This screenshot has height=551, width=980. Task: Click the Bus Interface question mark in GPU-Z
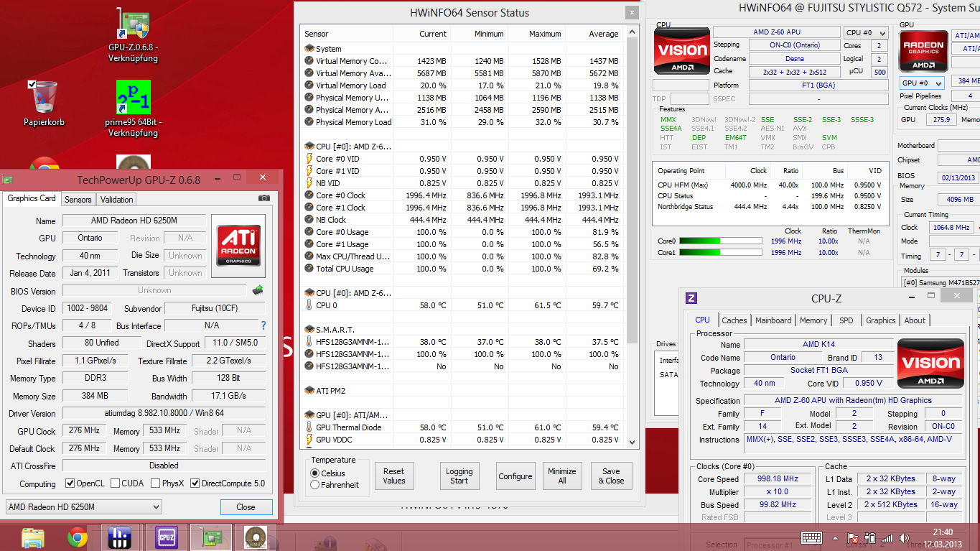(263, 325)
